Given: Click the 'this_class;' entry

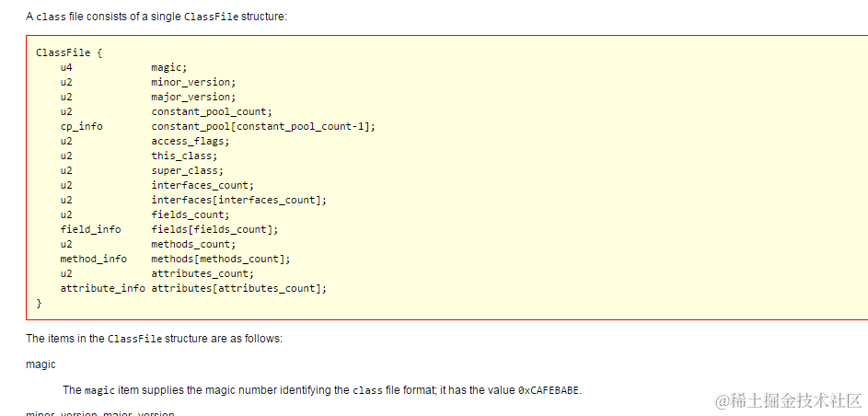Looking at the screenshot, I should [x=184, y=156].
